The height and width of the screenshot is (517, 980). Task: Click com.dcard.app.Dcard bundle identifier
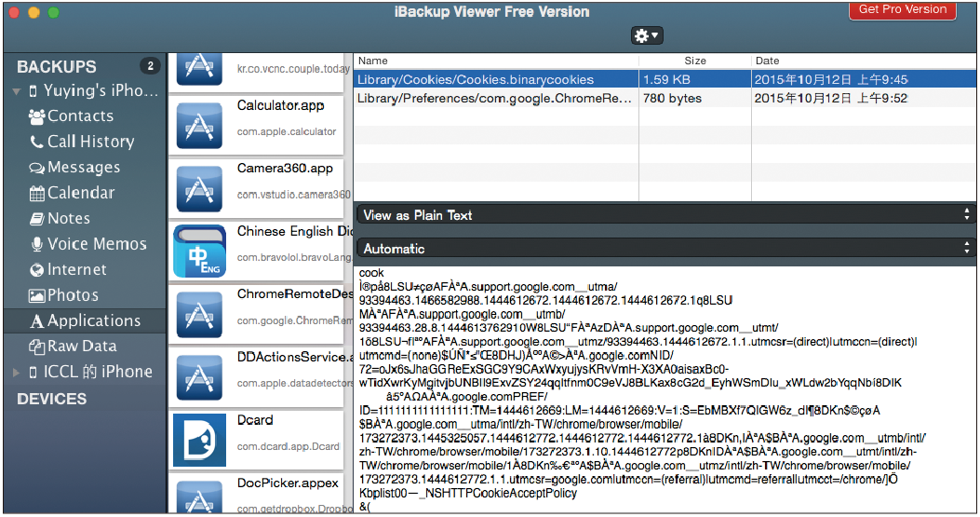coord(289,446)
